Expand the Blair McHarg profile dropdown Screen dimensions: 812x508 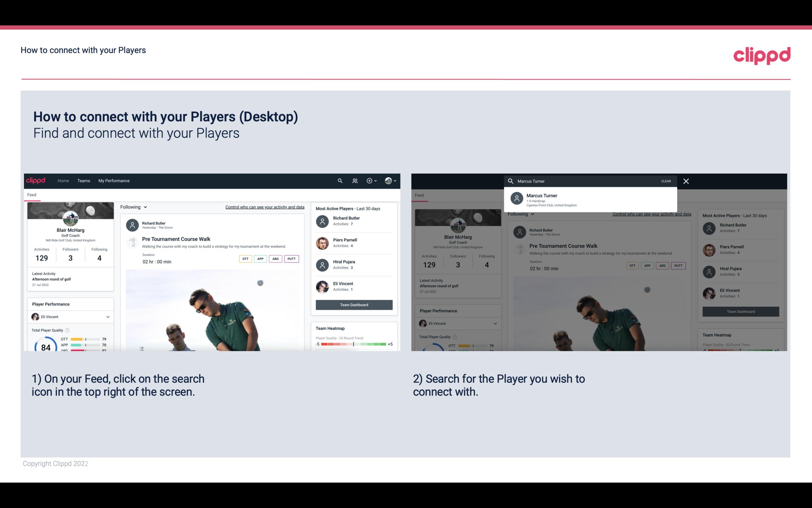(391, 181)
